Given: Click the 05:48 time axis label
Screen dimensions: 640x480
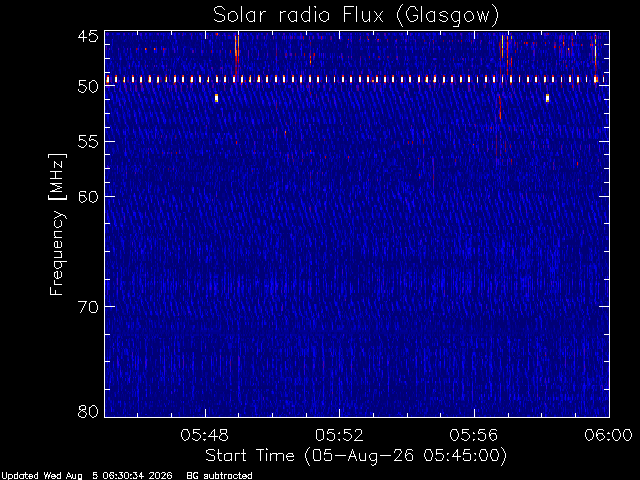Looking at the screenshot, I should pyautogui.click(x=204, y=435).
